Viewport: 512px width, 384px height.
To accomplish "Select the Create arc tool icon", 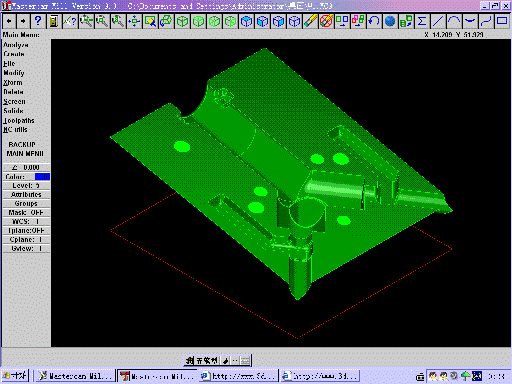I will pos(454,21).
